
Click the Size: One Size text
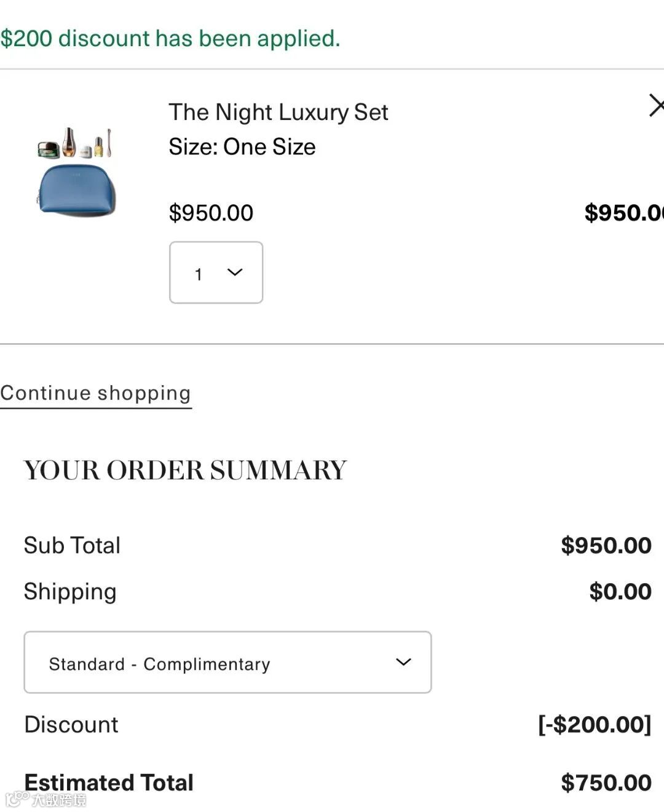(242, 147)
